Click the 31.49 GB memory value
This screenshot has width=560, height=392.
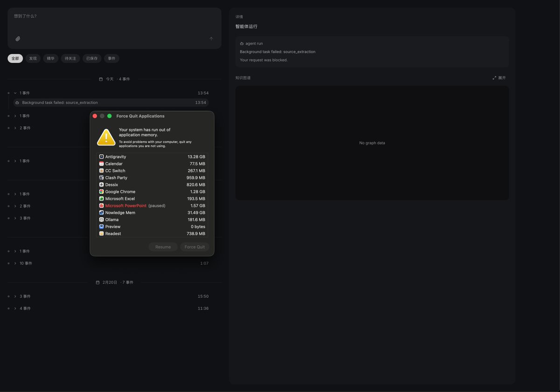pos(196,213)
